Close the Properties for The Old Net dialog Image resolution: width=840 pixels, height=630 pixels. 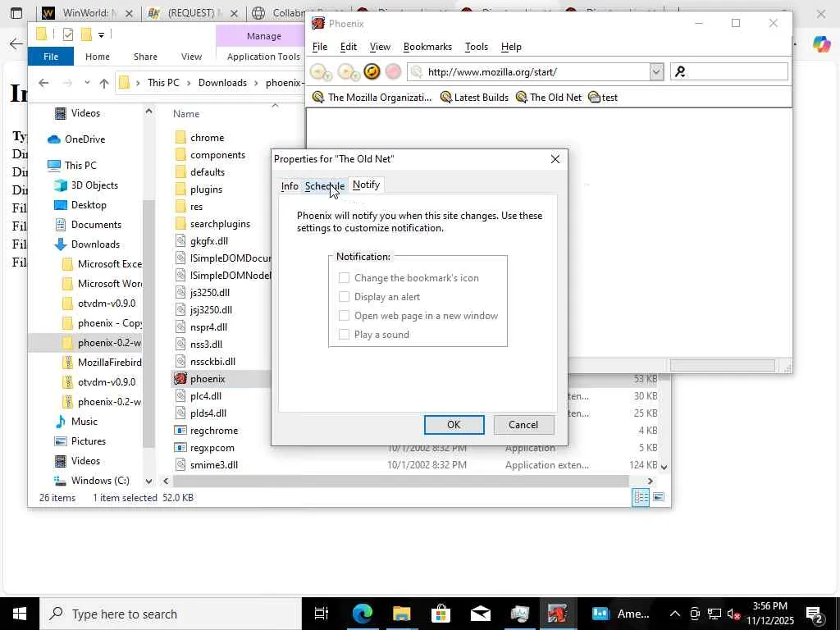click(x=555, y=158)
